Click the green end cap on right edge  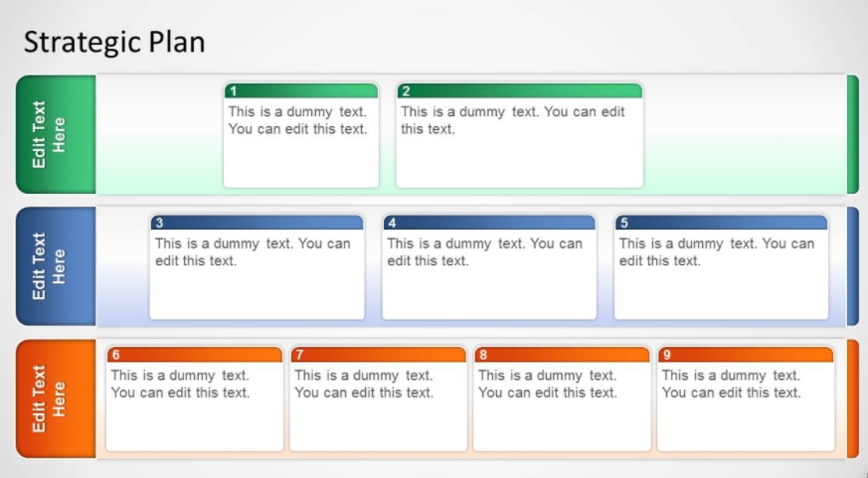click(852, 134)
